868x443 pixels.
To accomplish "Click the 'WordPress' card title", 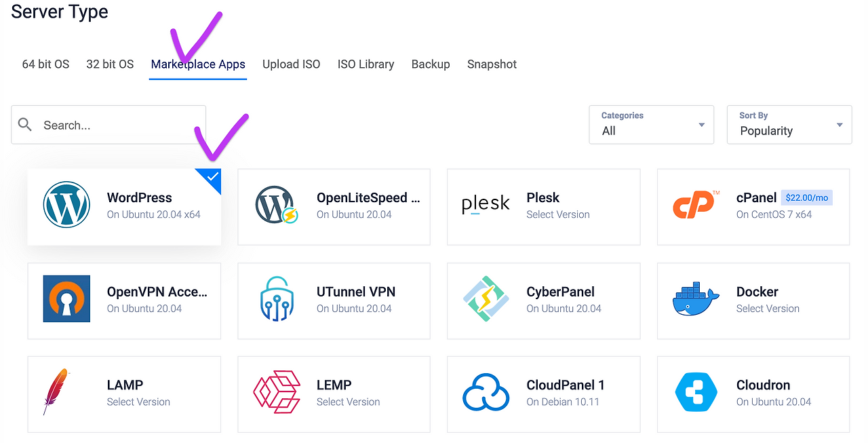I will [x=140, y=197].
